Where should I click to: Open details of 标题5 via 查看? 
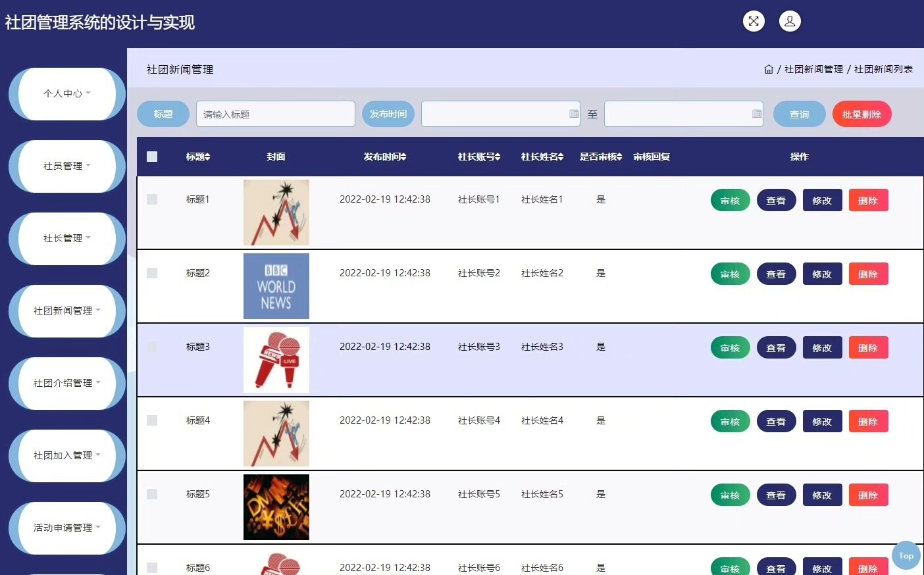777,495
